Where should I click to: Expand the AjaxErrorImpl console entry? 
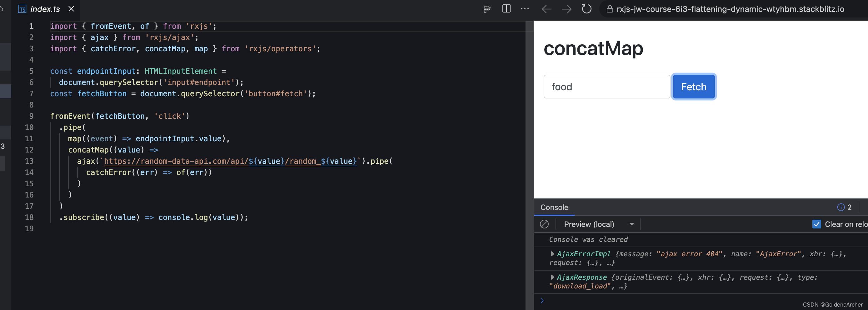point(552,254)
